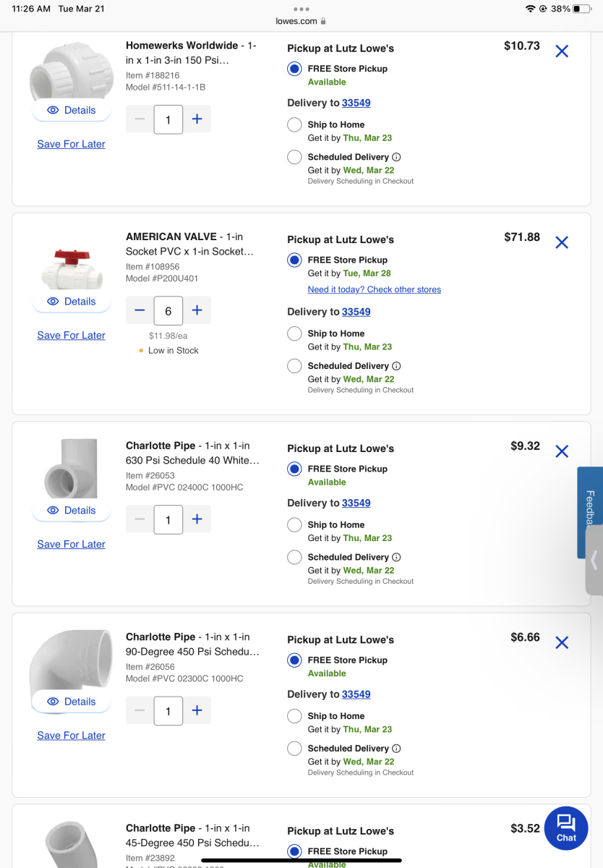Save AMERICAN VALVE item for later
Image resolution: width=603 pixels, height=868 pixels.
(x=71, y=335)
